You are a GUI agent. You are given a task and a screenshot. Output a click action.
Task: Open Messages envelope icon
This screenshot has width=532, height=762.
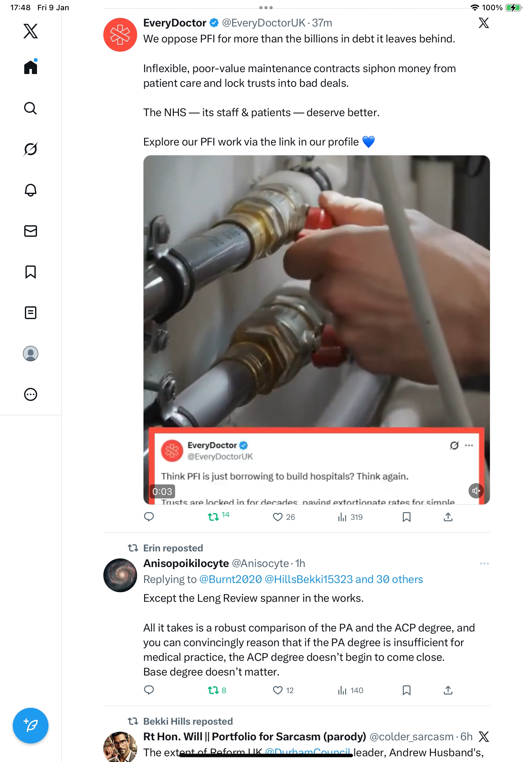tap(31, 231)
